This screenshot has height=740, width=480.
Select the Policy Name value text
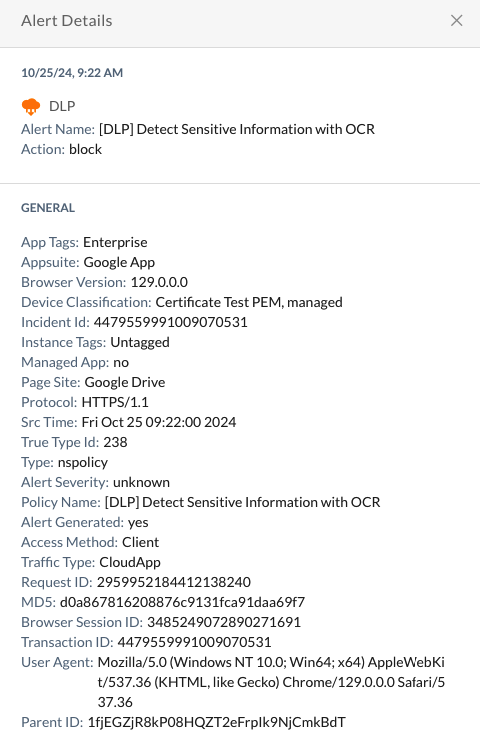242,502
